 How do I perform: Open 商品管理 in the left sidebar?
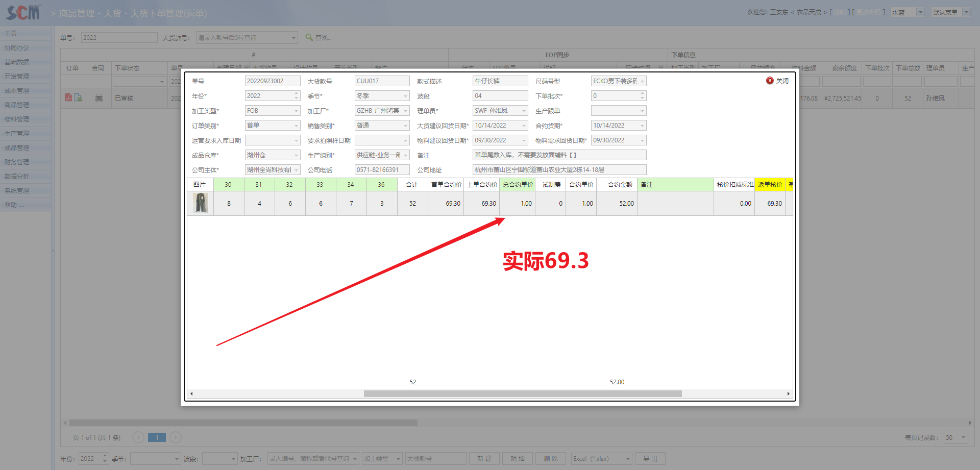coord(17,105)
